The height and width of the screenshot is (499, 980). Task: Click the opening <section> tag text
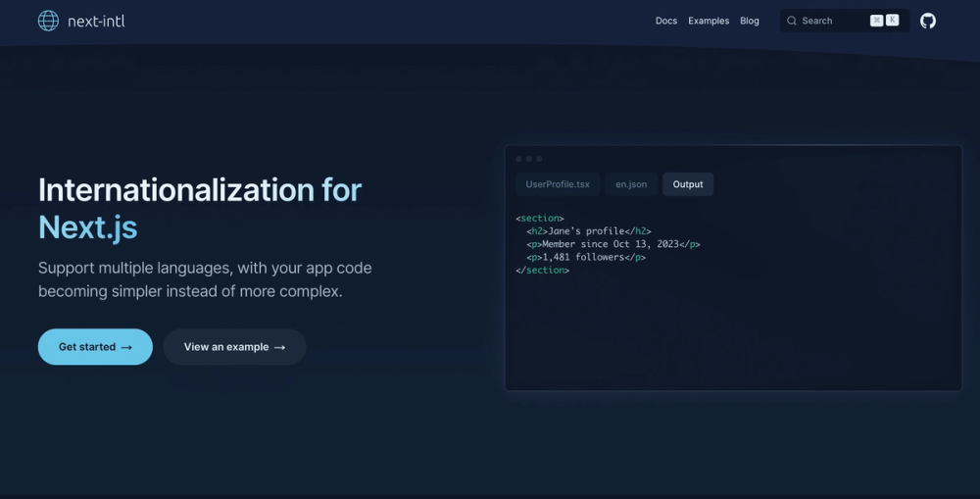click(x=540, y=219)
